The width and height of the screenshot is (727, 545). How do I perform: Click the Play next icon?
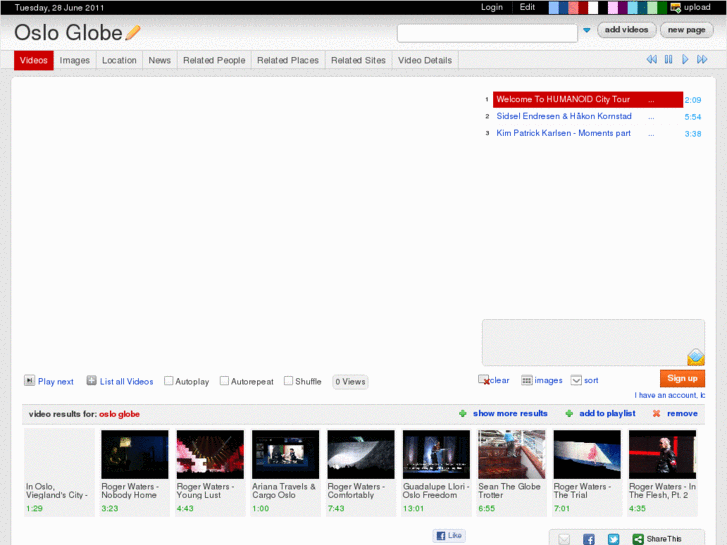(29, 381)
